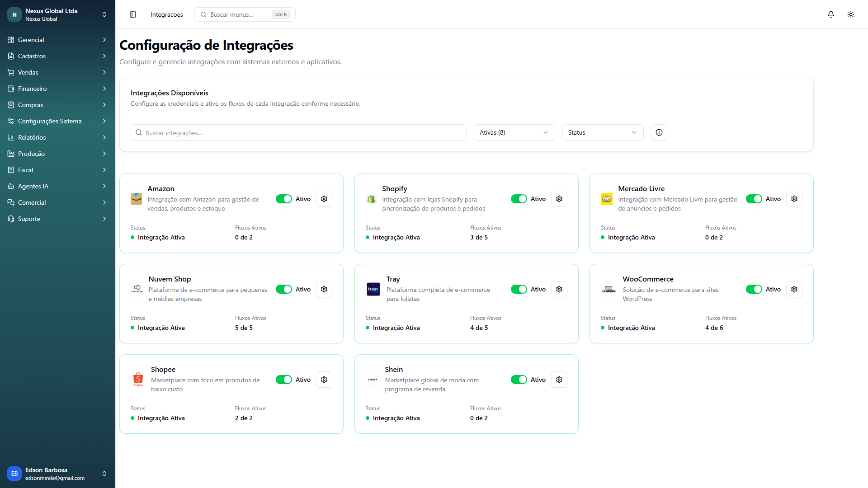This screenshot has height=488, width=868.
Task: Disable the Shopee Ativo toggle
Action: 284,380
